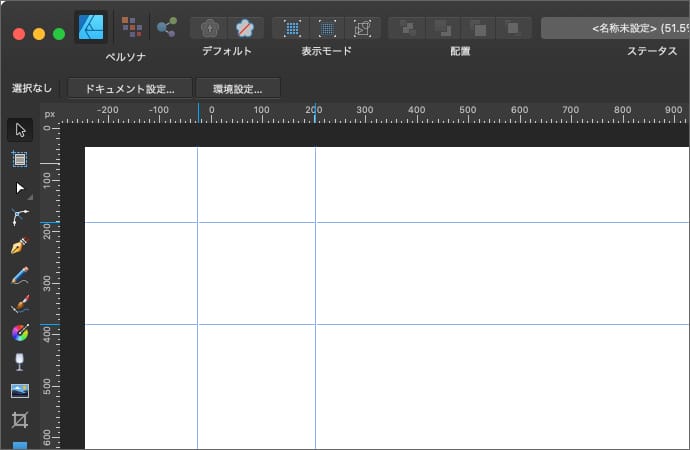
Task: Toggle pixel view mode in 表示モード
Action: click(292, 28)
